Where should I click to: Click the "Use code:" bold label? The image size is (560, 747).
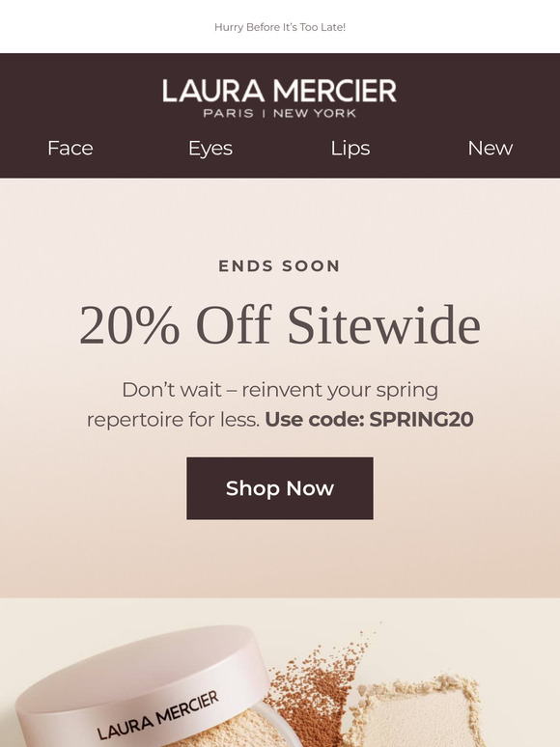pyautogui.click(x=315, y=419)
